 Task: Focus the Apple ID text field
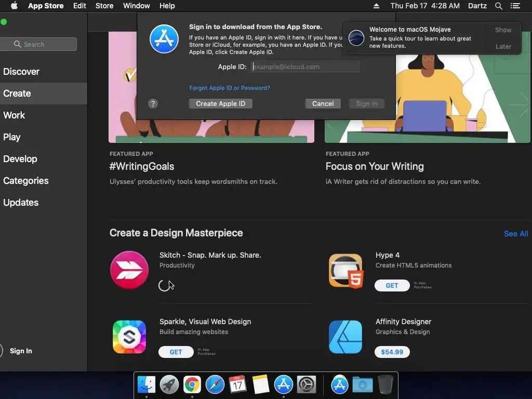coord(305,66)
